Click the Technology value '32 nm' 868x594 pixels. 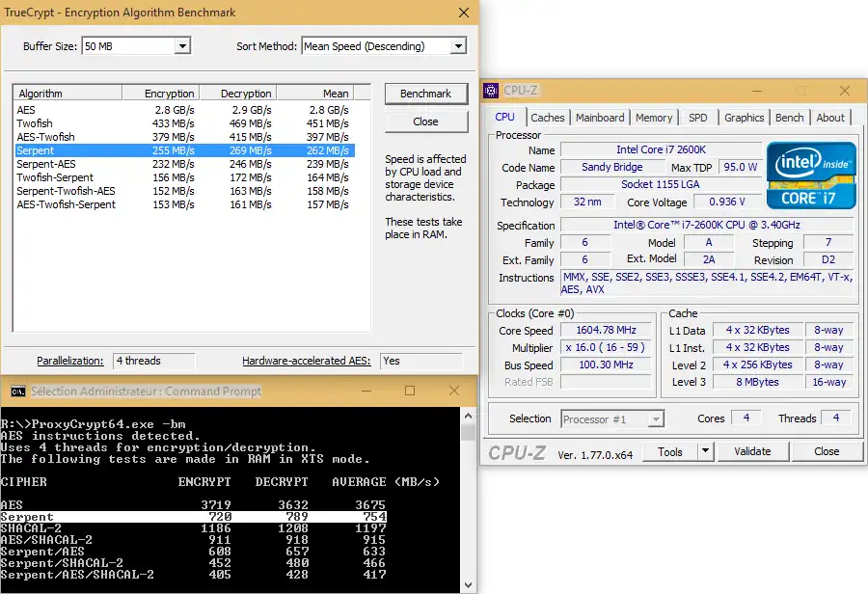(587, 202)
